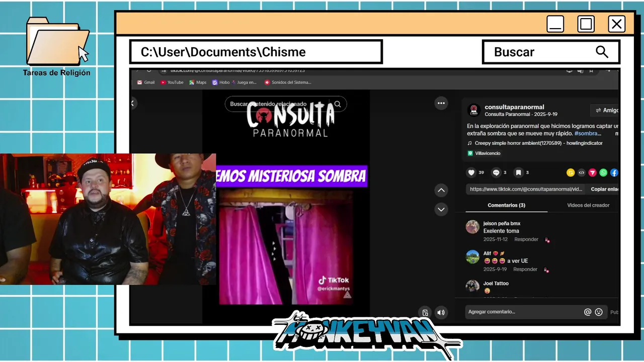Open the emoji picker in comment box
The width and height of the screenshot is (644, 362).
[599, 312]
